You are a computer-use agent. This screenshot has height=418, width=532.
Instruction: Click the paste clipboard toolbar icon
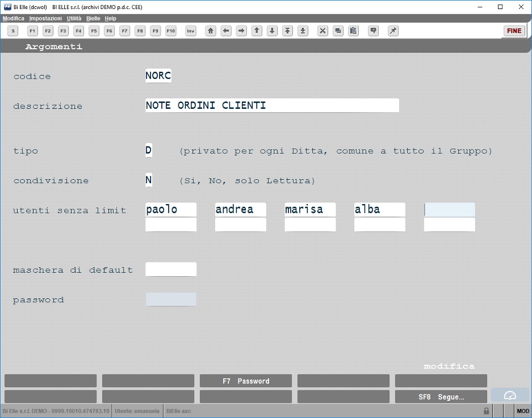[x=353, y=31]
